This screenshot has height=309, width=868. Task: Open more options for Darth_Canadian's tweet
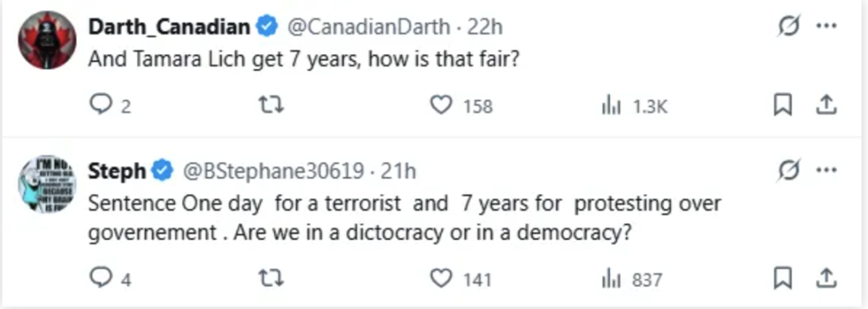[x=826, y=26]
